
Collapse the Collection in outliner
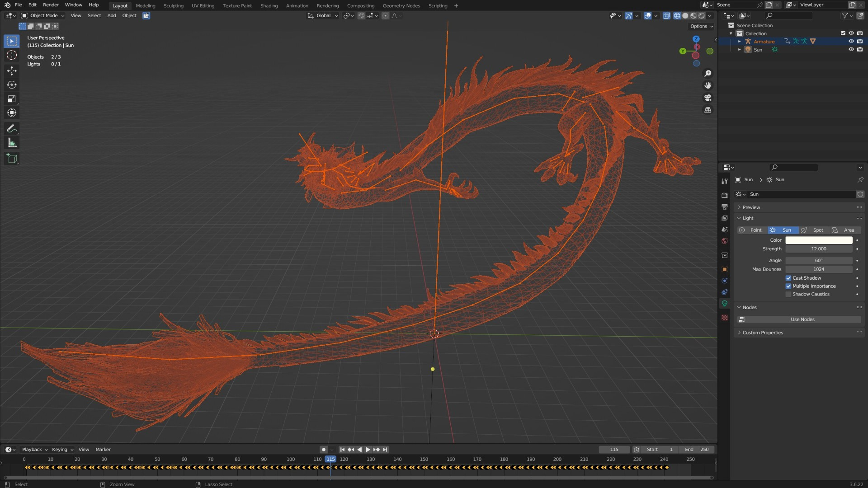(731, 33)
